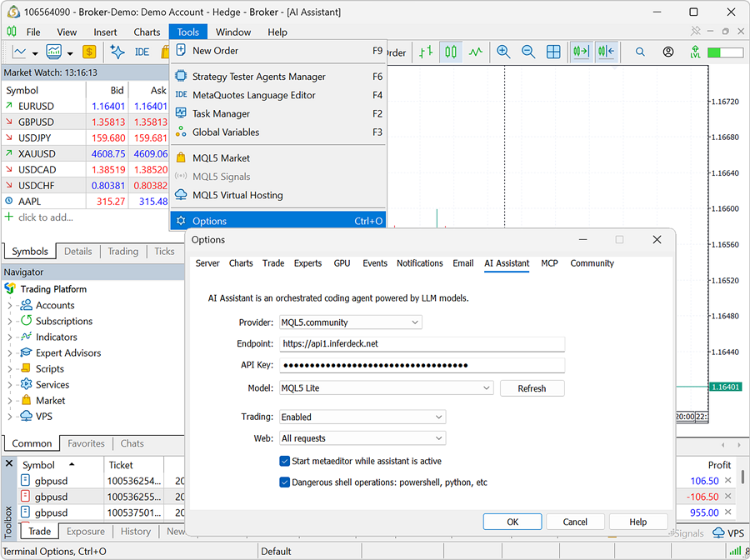Click the Task Manager menu icon
This screenshot has height=560, width=750.
[181, 113]
